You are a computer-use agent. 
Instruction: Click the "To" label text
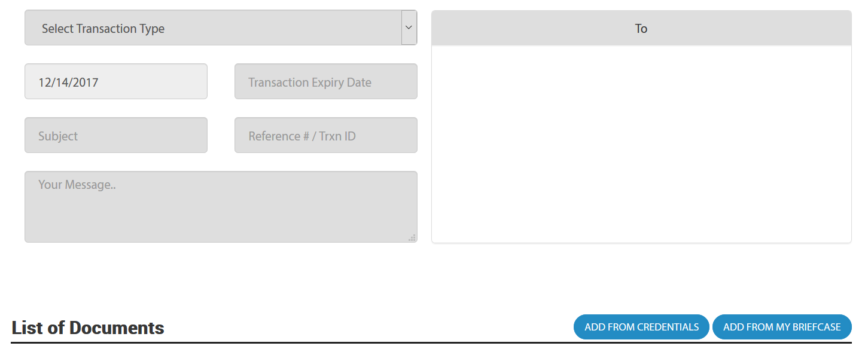coord(641,29)
